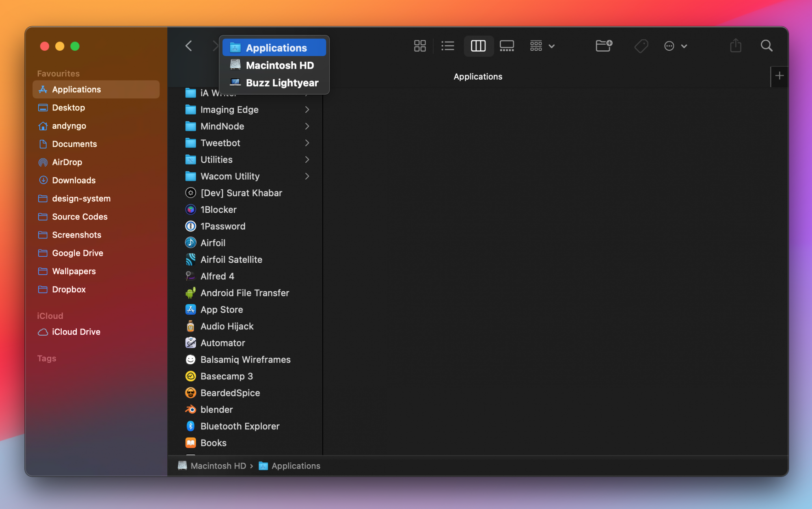812x509 pixels.
Task: Switch to icon grid view
Action: 420,46
